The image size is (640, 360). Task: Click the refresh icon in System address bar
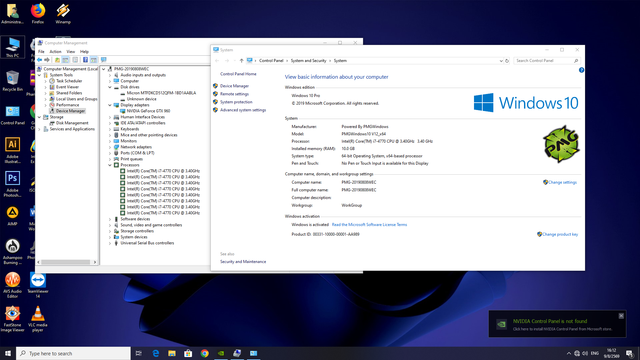507,61
